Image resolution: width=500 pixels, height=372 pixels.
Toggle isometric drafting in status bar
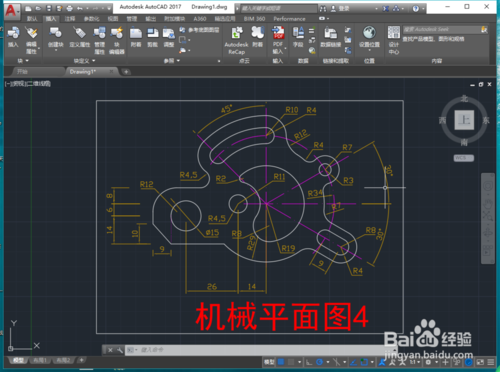[x=336, y=362]
